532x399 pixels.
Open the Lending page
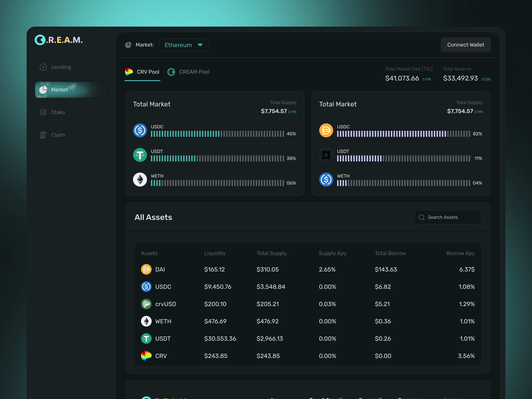coord(71,67)
